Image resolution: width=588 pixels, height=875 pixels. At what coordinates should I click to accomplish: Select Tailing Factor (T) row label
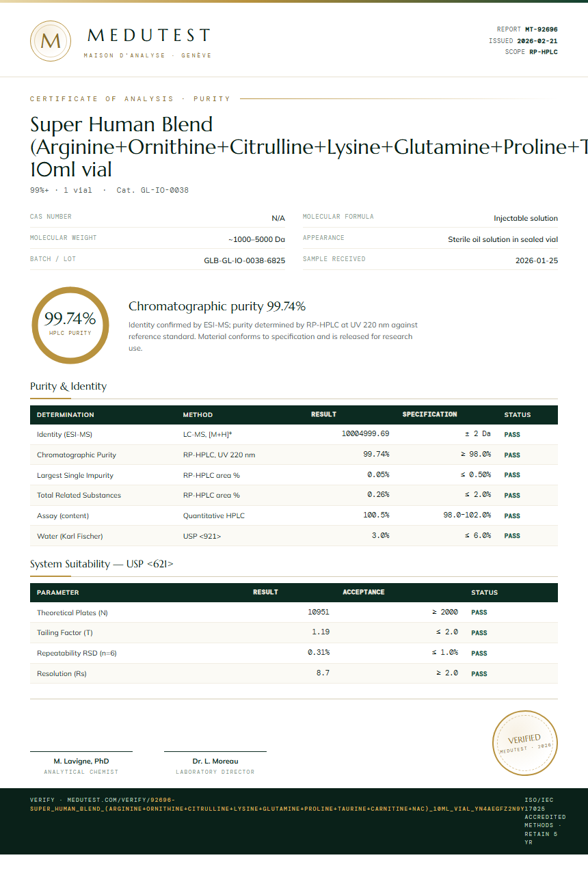(x=65, y=633)
